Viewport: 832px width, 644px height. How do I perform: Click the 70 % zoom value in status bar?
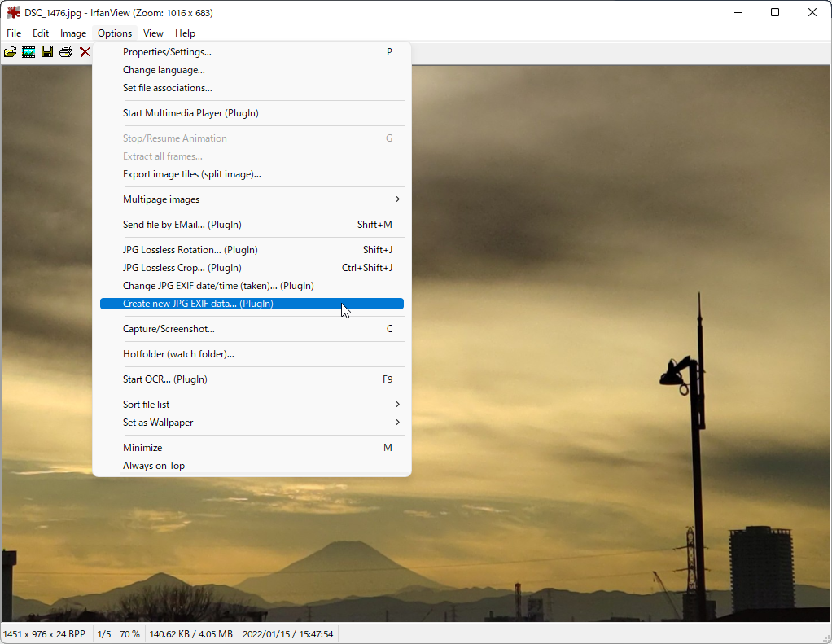click(129, 634)
